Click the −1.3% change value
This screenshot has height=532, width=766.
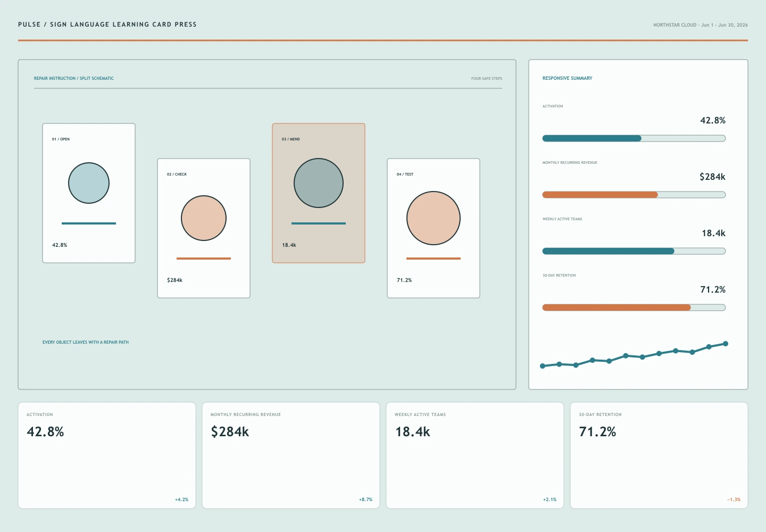734,500
